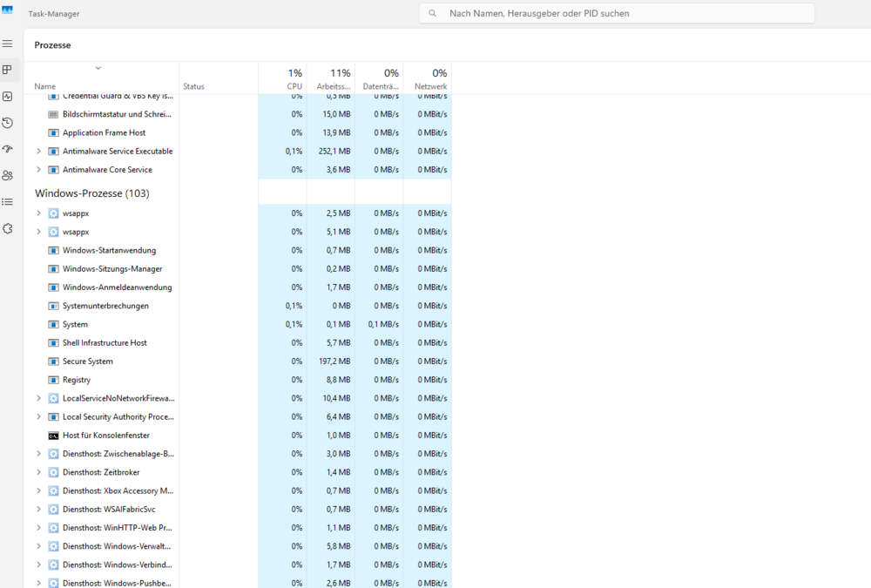Viewport: 871px width, 588px height.
Task: Expand Antimalware Core Service row
Action: (x=38, y=170)
